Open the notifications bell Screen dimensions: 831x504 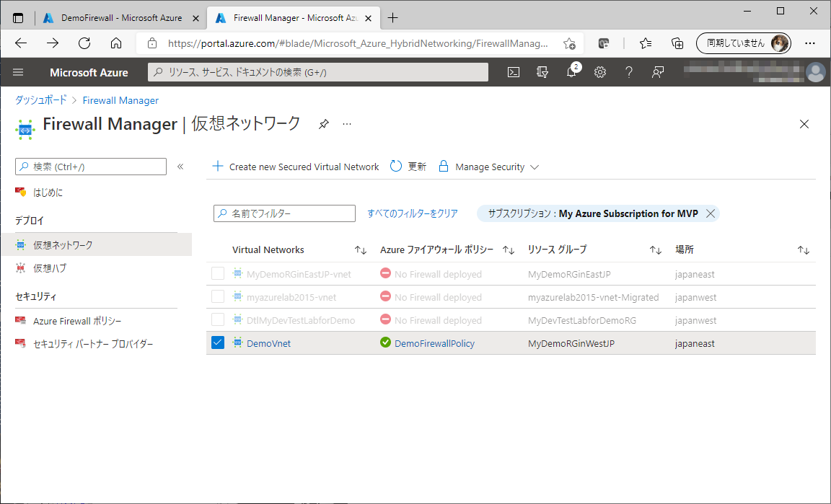click(x=571, y=72)
